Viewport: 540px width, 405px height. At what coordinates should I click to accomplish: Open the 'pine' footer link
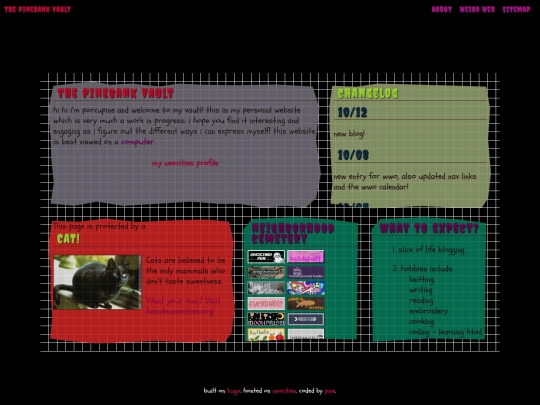click(x=330, y=391)
